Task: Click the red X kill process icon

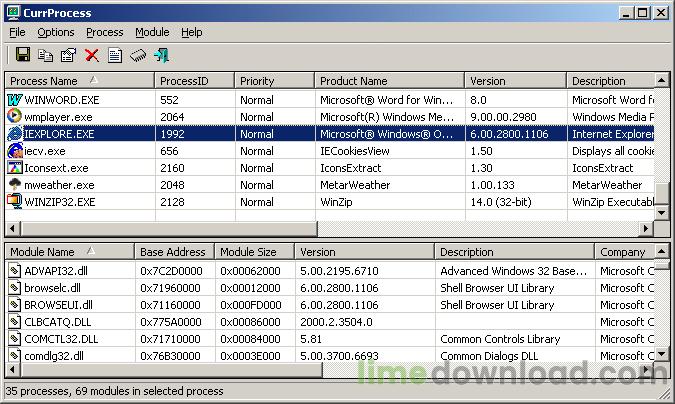Action: click(x=92, y=55)
